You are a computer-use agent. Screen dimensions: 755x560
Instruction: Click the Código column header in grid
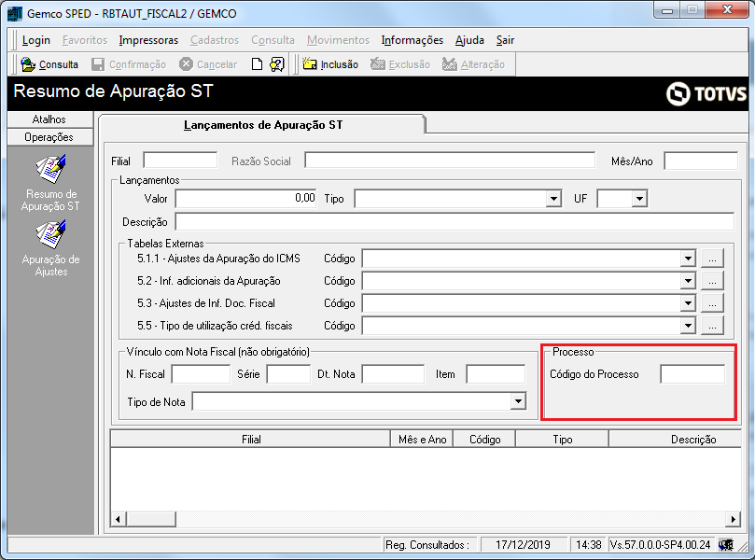[x=484, y=440]
